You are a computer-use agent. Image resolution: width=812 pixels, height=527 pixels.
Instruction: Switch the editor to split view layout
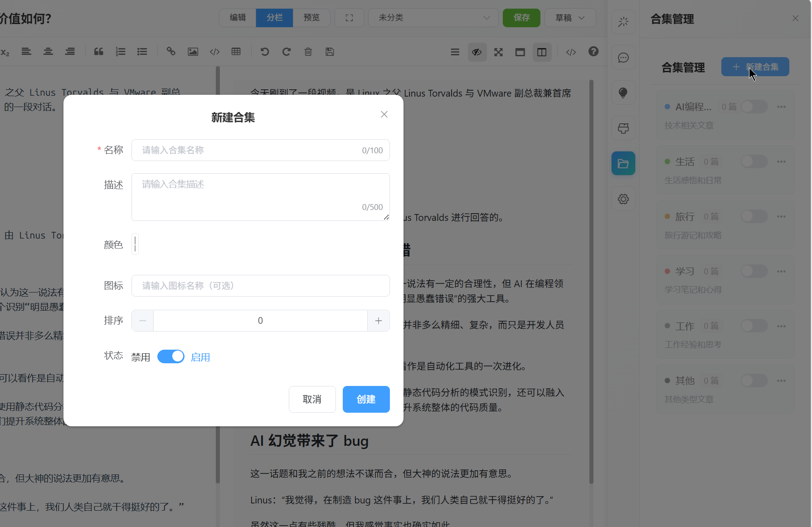coord(542,52)
